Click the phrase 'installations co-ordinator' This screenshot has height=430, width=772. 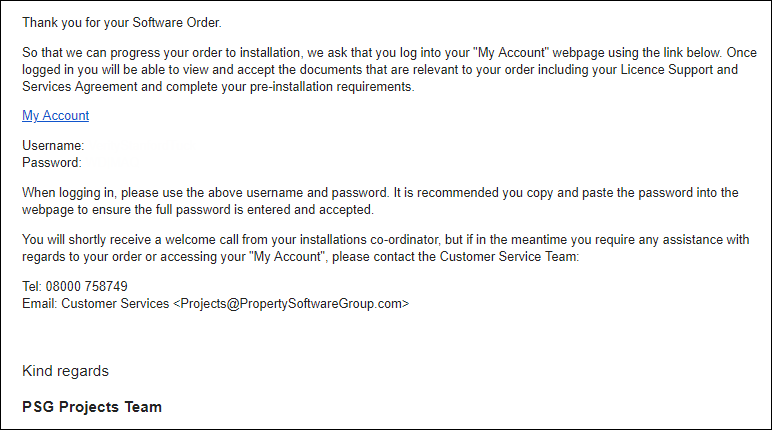pyautogui.click(x=369, y=240)
